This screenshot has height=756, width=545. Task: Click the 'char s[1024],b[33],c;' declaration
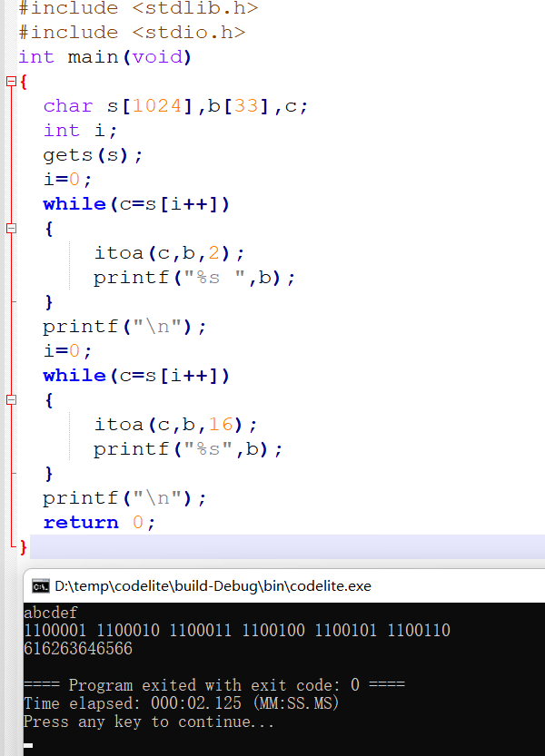click(x=175, y=106)
